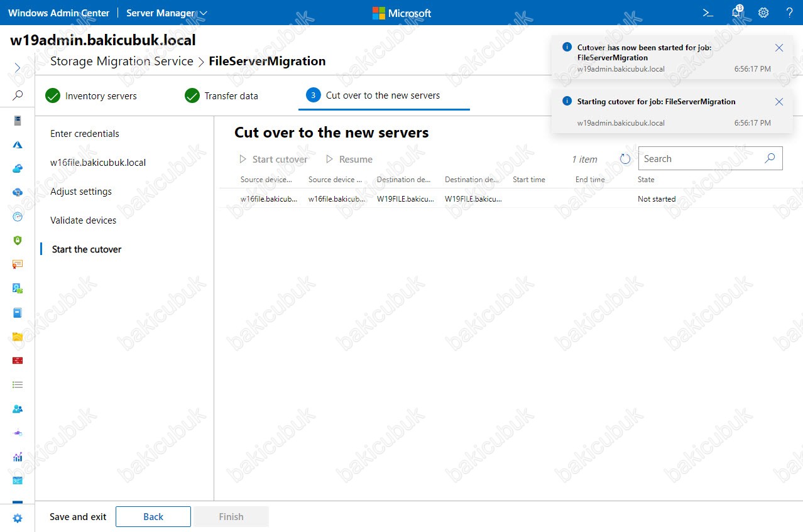
Task: Sort by the State column header
Action: [x=646, y=180]
